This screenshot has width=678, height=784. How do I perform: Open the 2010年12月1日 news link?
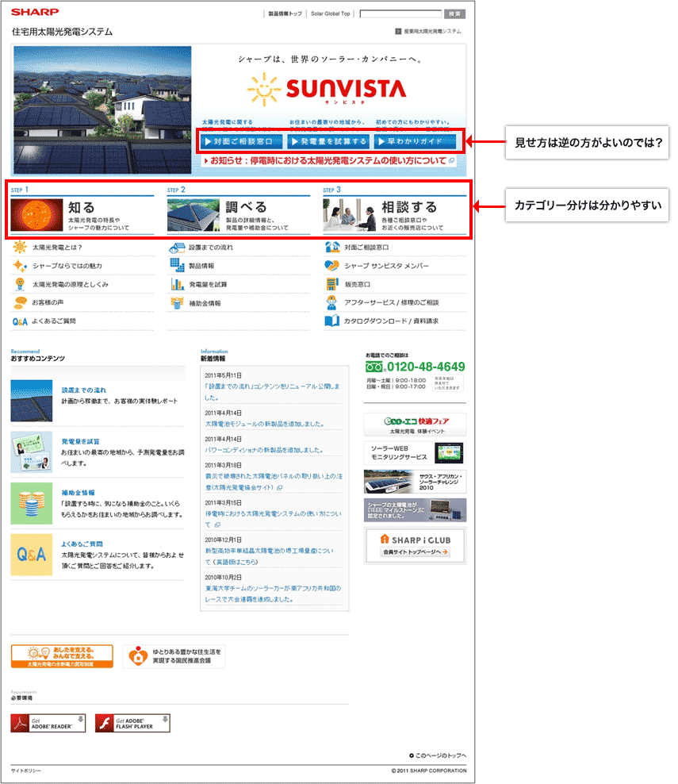click(x=269, y=556)
